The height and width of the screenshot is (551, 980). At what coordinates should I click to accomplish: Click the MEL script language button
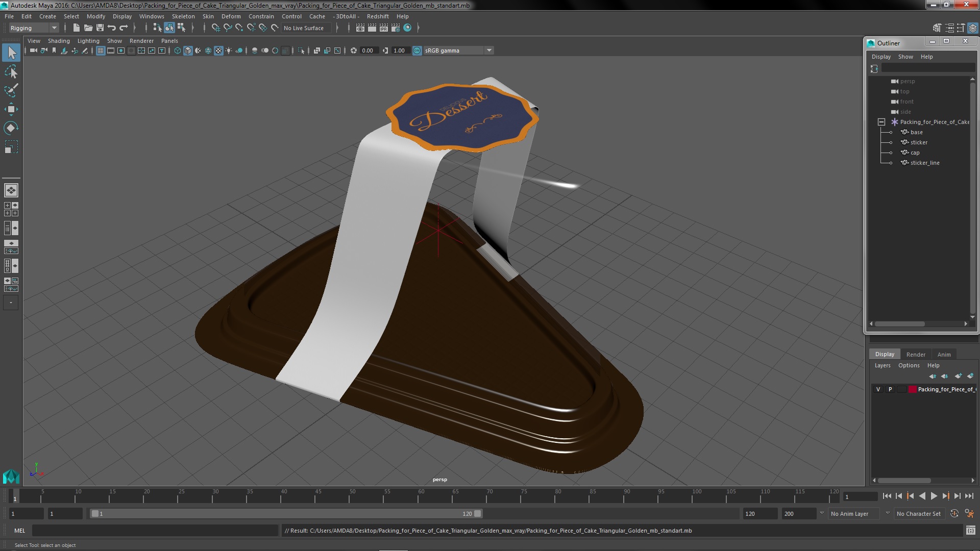pyautogui.click(x=19, y=531)
